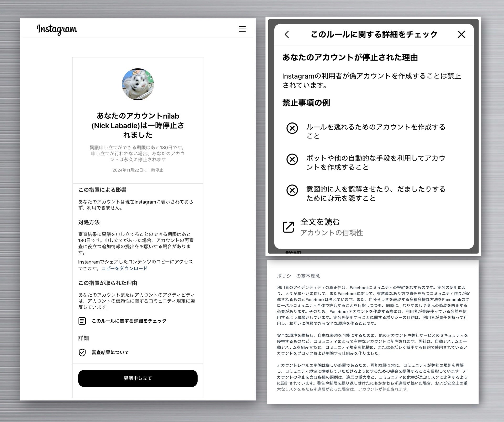Click the Instagram logo

(57, 29)
